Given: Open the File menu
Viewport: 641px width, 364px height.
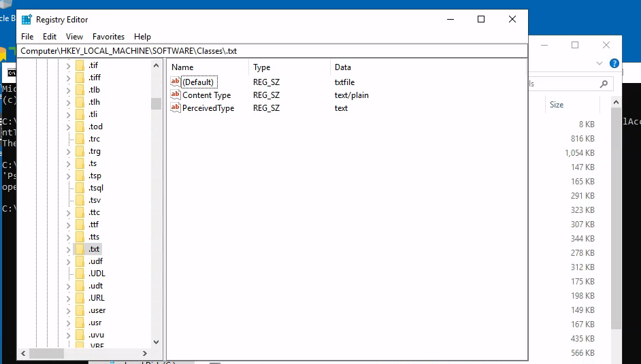Looking at the screenshot, I should click(x=27, y=36).
